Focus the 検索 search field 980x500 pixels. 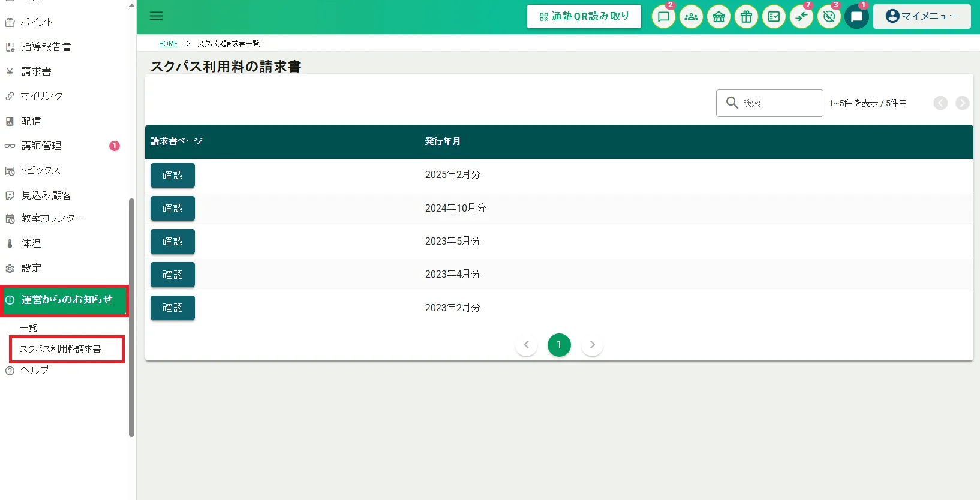769,103
